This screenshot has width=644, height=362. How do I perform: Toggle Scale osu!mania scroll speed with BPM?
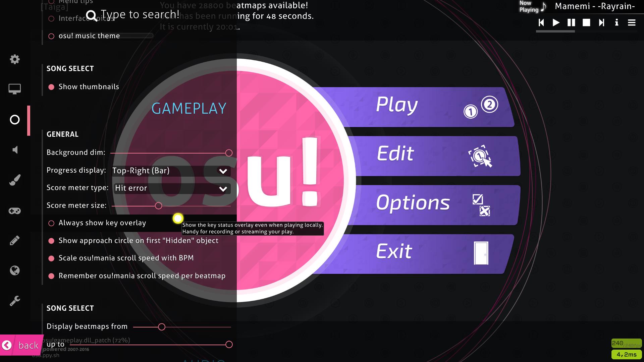[51, 258]
